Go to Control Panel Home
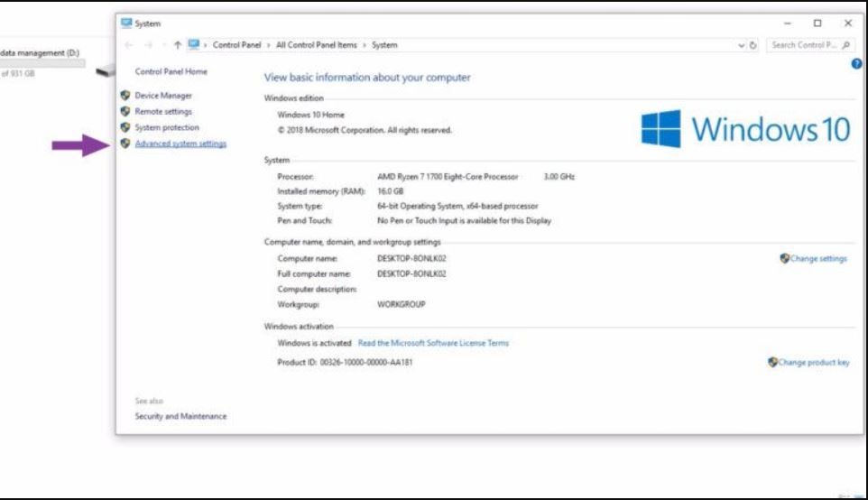 click(171, 71)
